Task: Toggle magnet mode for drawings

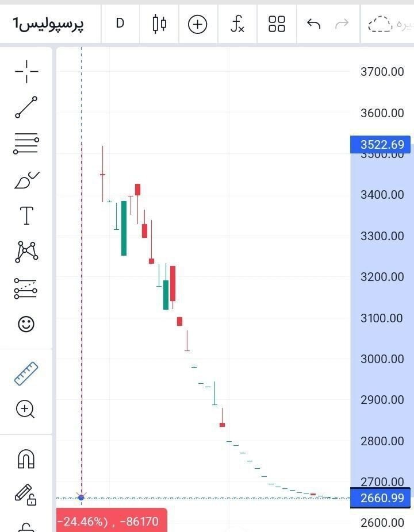Action: point(26,458)
